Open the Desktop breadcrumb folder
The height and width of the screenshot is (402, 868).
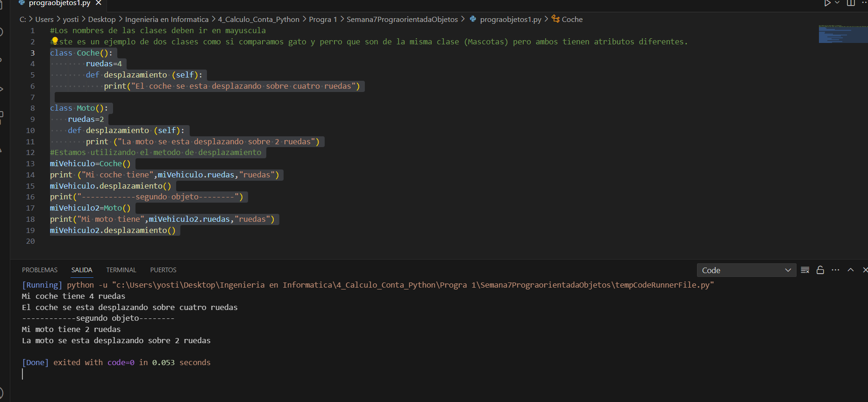tap(102, 19)
